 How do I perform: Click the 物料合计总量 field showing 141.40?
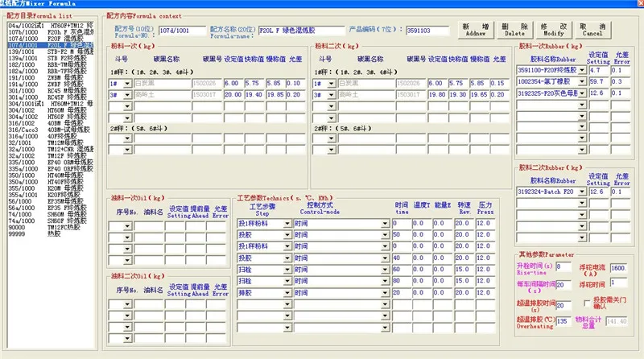617,322
